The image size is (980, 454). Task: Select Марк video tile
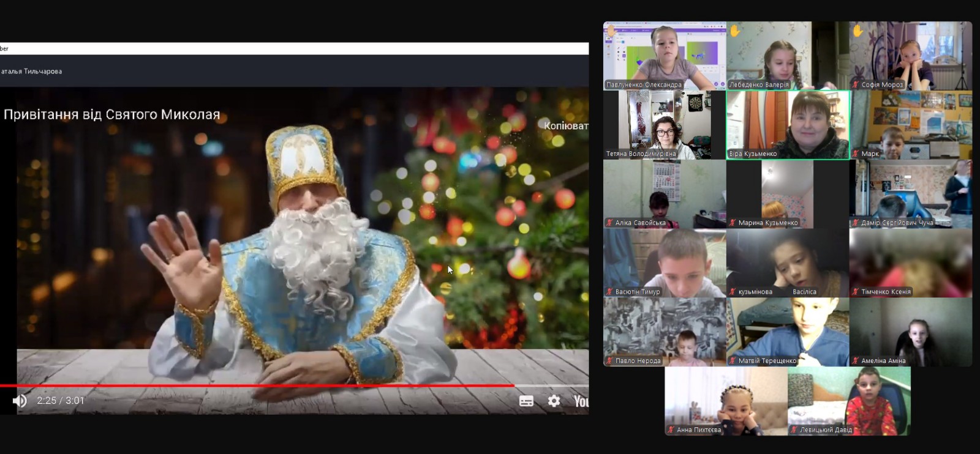click(911, 125)
